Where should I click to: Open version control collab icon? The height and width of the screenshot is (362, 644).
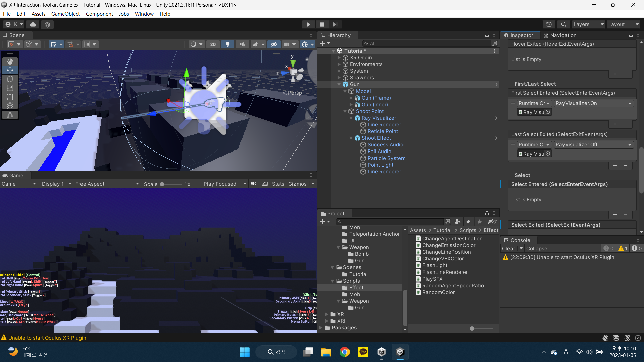47,24
